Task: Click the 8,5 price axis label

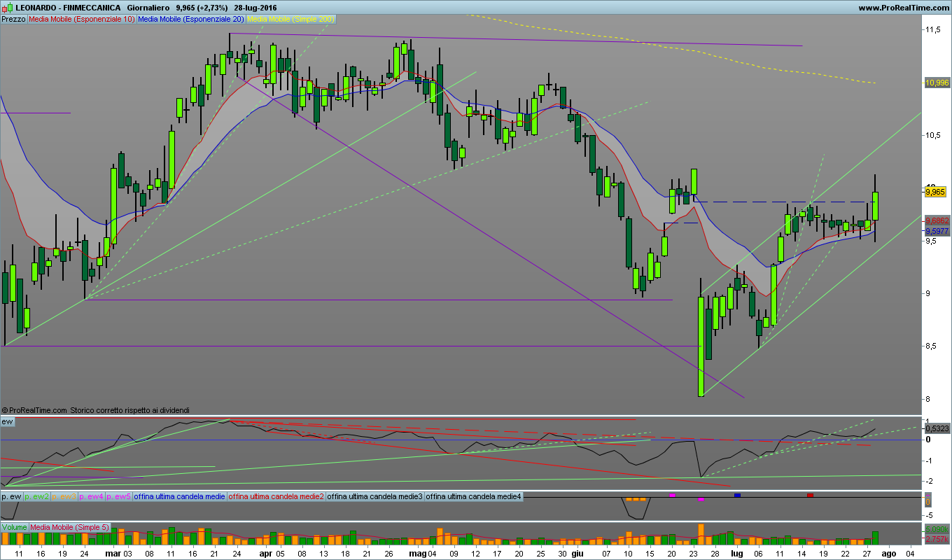Action: [x=932, y=346]
